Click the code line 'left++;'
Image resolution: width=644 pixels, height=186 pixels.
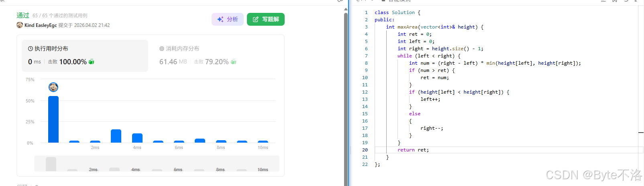(430, 99)
